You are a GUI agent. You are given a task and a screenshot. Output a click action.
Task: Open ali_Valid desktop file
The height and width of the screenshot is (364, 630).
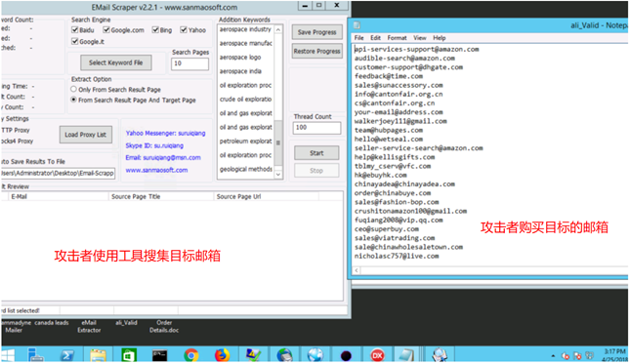click(126, 323)
